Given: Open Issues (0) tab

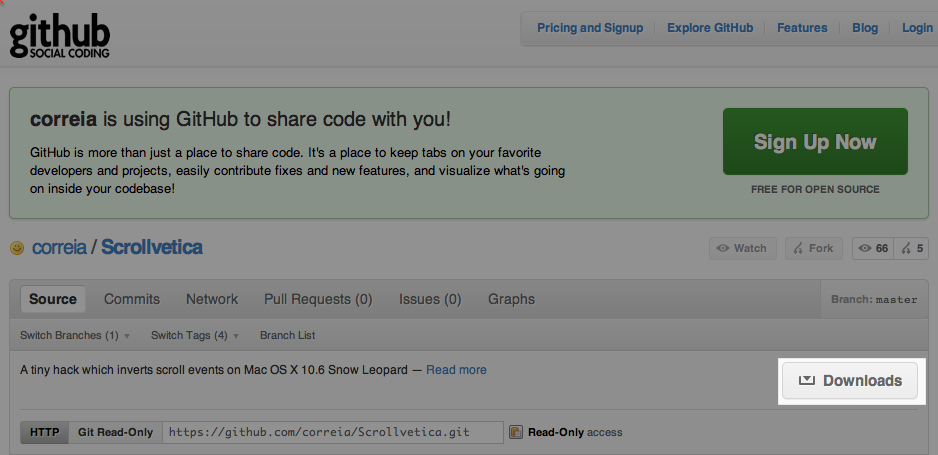Looking at the screenshot, I should [430, 299].
